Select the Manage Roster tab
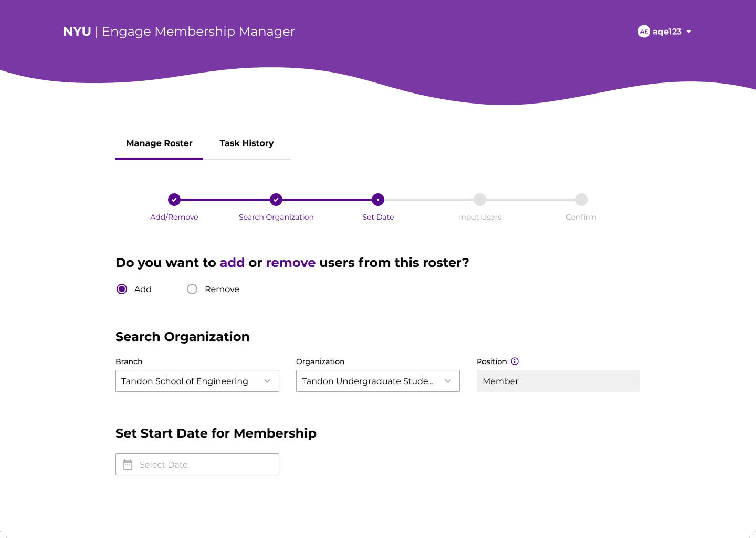 [159, 143]
